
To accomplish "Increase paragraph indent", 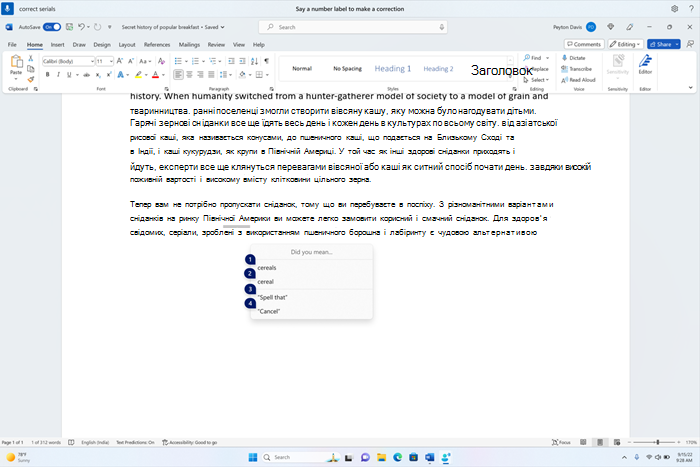I will click(242, 61).
